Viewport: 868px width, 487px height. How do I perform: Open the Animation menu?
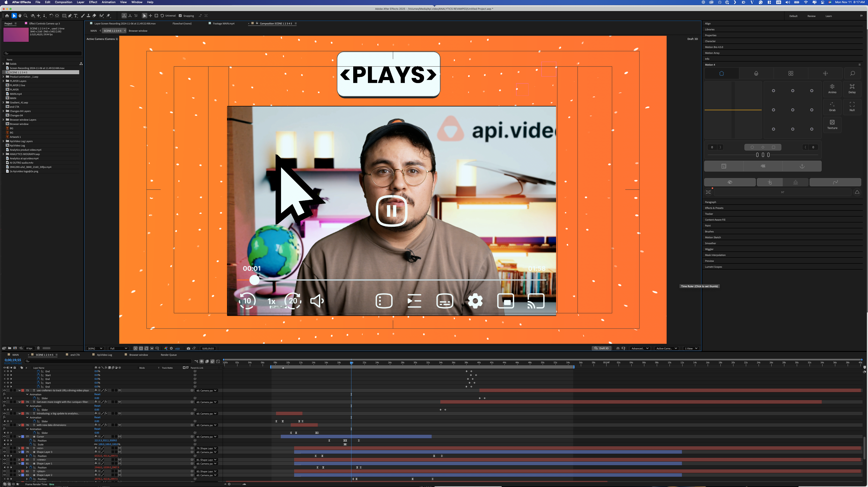tap(109, 2)
